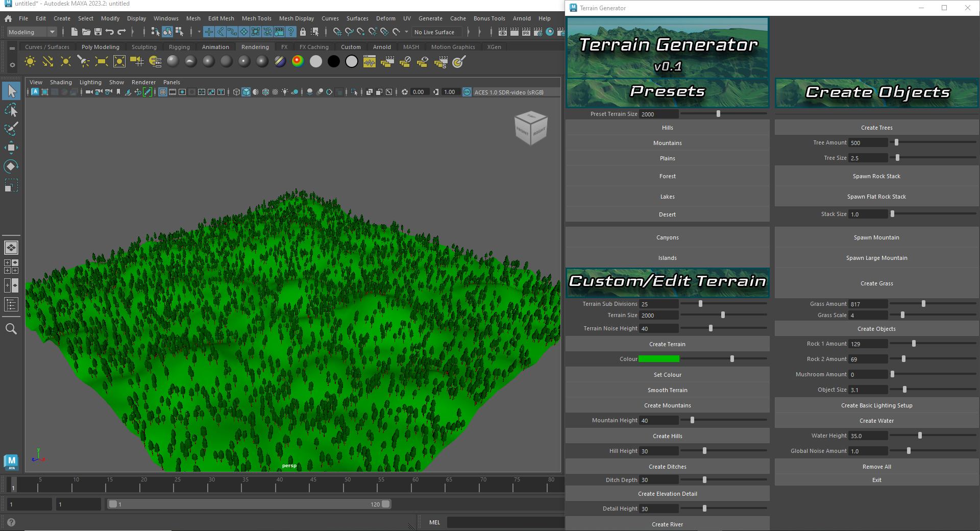The width and height of the screenshot is (980, 531).
Task: Click Spawn Rock Stack in Create Objects
Action: coord(876,176)
